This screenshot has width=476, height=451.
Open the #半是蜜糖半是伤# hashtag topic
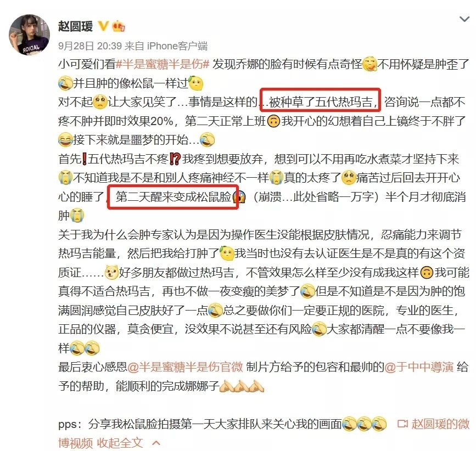tap(163, 64)
